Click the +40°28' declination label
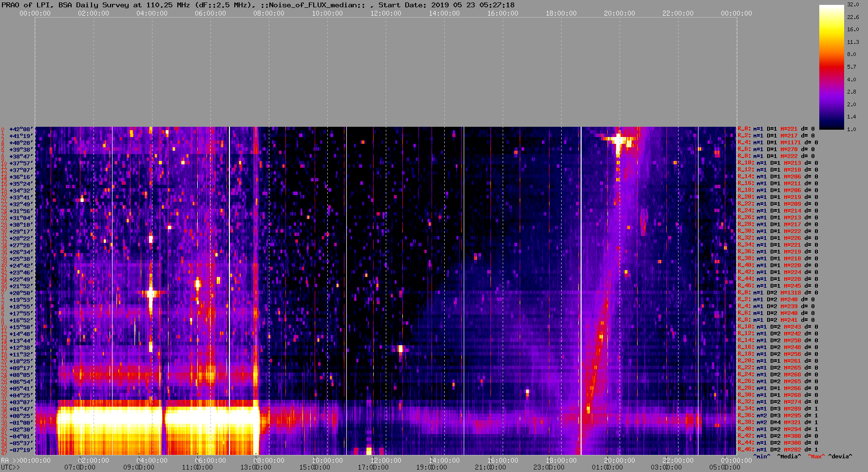Screen dimensions: 868x472 21,143
